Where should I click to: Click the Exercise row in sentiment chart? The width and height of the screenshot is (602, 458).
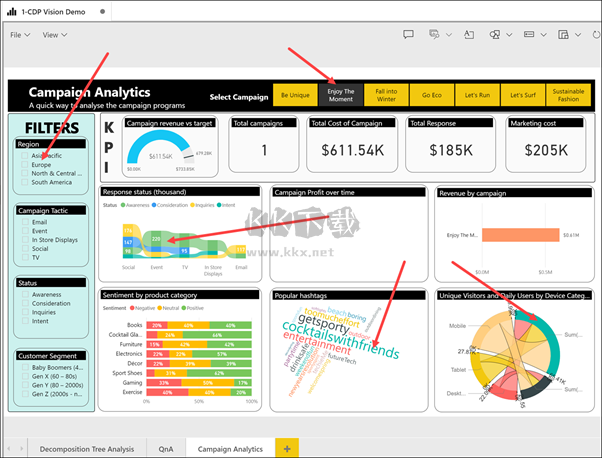coord(199,392)
